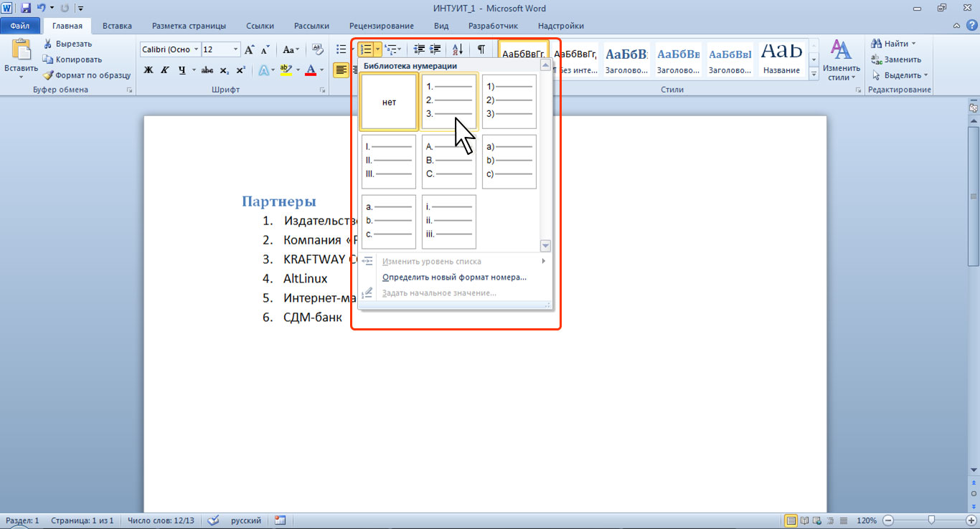This screenshot has height=529, width=980.
Task: Open the font size 12 dropdown
Action: pos(236,49)
